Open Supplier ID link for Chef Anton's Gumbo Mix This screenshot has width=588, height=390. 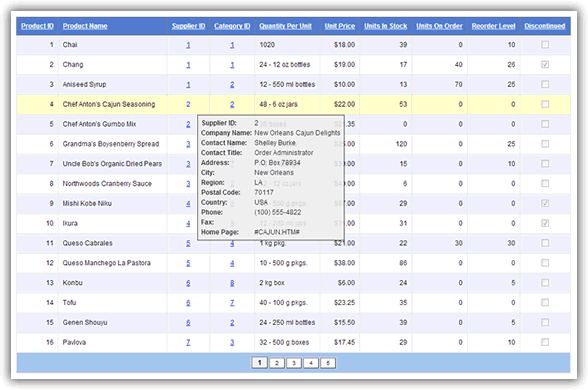(188, 124)
